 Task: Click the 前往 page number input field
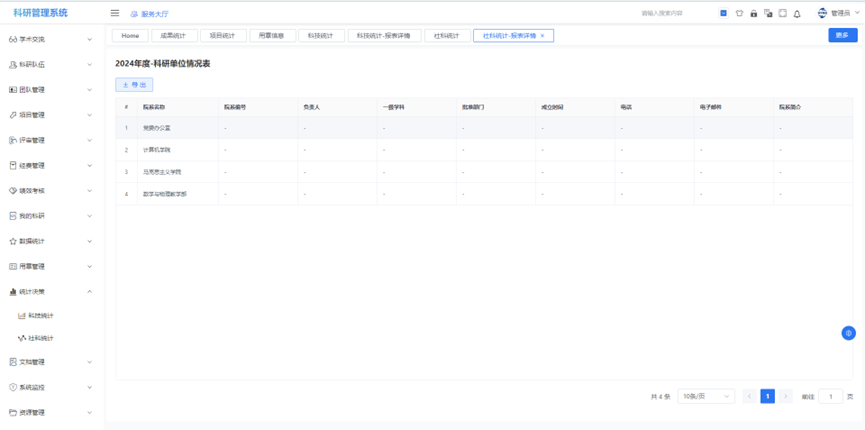pos(830,397)
